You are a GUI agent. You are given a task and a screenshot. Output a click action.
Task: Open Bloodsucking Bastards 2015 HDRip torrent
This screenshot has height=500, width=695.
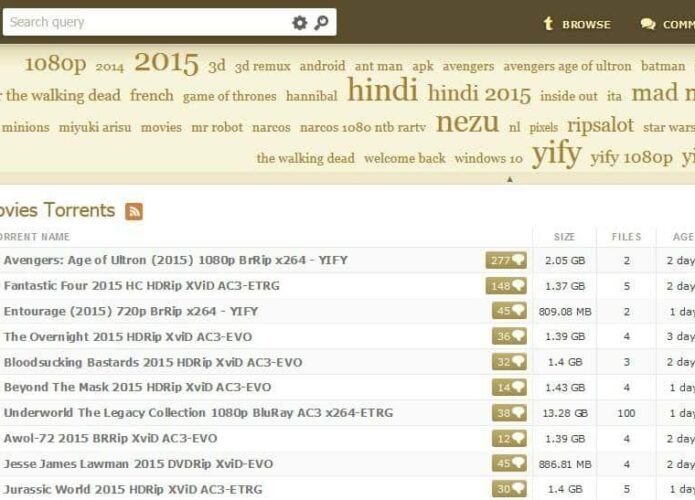pyautogui.click(x=153, y=362)
